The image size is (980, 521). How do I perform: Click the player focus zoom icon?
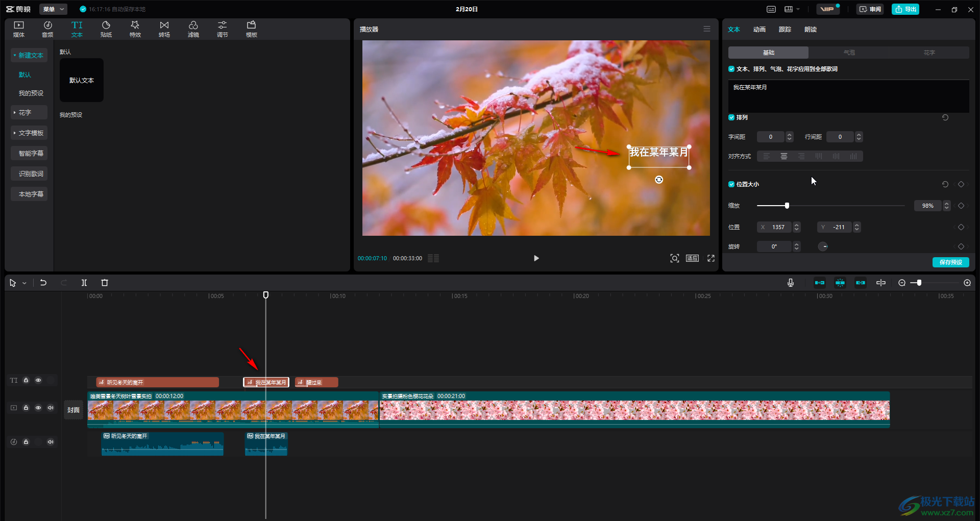tap(675, 258)
